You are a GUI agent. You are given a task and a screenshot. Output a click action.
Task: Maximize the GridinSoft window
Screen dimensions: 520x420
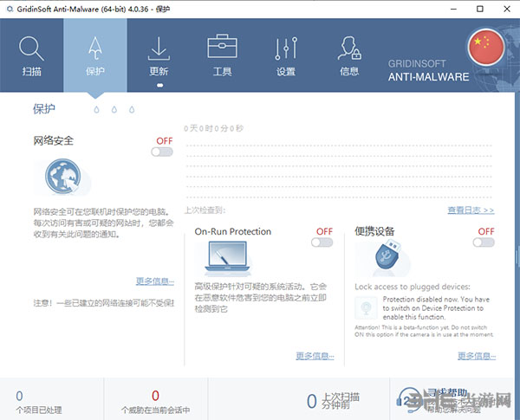480,9
